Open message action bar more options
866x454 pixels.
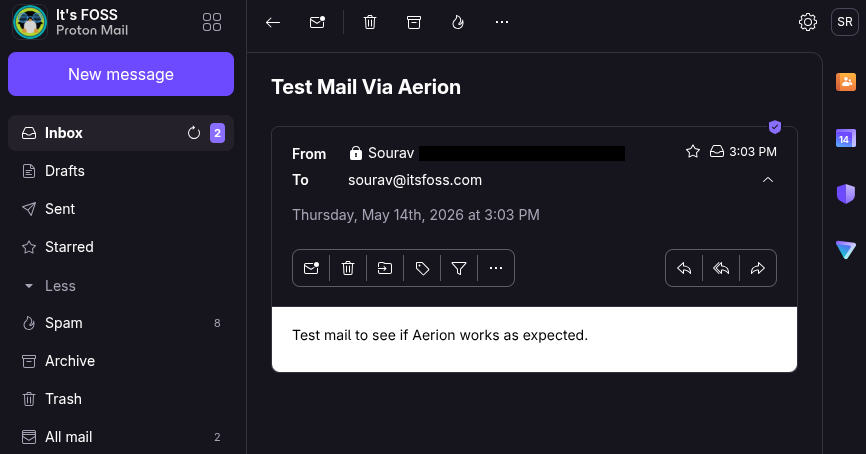pyautogui.click(x=496, y=268)
